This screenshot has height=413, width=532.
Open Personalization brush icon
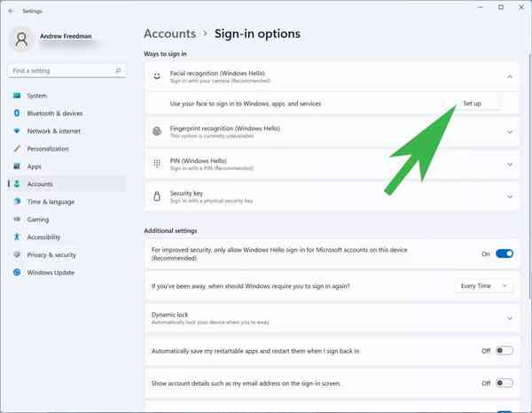pos(17,149)
